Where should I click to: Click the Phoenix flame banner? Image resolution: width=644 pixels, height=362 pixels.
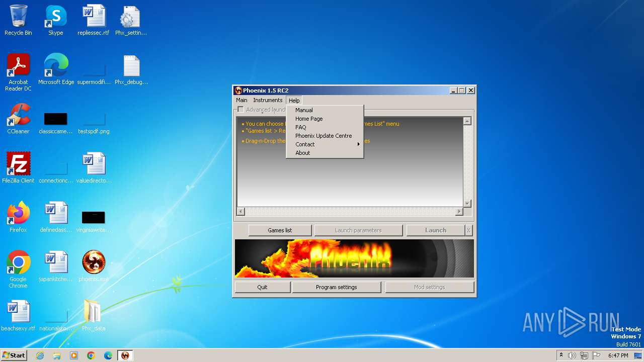[354, 258]
